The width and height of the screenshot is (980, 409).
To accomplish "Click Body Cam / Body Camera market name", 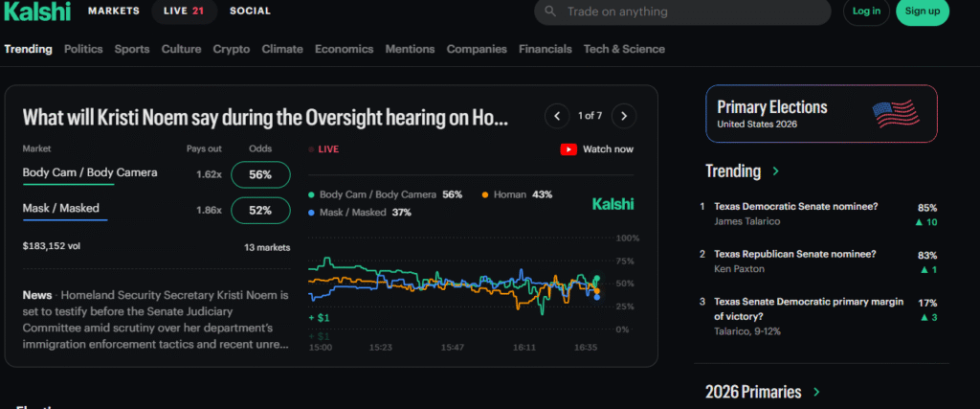I will pyautogui.click(x=90, y=172).
